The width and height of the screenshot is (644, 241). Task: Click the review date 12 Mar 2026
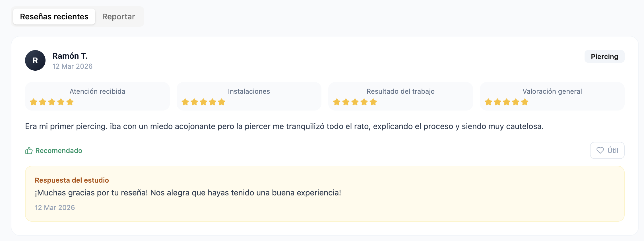[72, 66]
